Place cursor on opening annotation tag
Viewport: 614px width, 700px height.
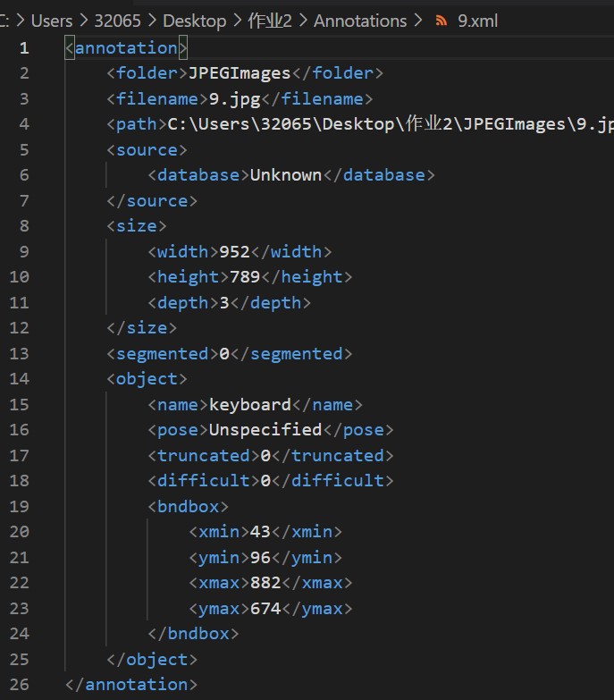pyautogui.click(x=126, y=47)
